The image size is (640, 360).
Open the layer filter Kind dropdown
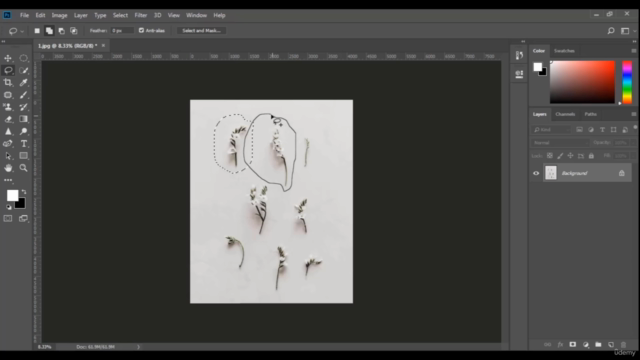[551, 129]
